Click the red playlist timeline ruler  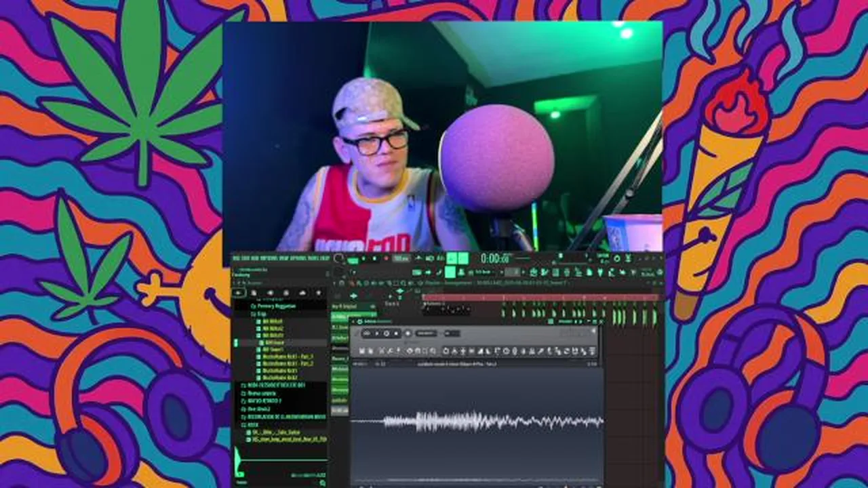pyautogui.click(x=541, y=297)
